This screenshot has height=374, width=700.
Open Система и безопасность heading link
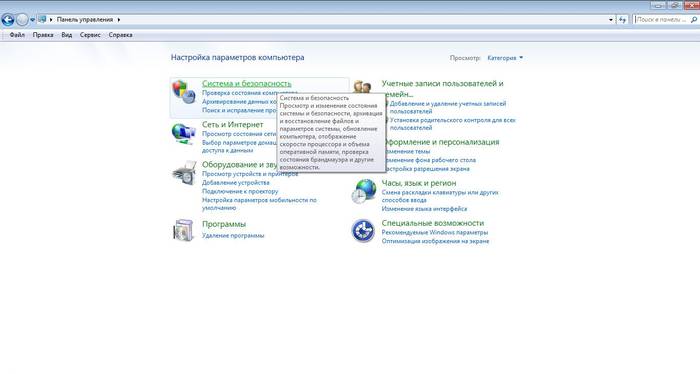tap(246, 83)
